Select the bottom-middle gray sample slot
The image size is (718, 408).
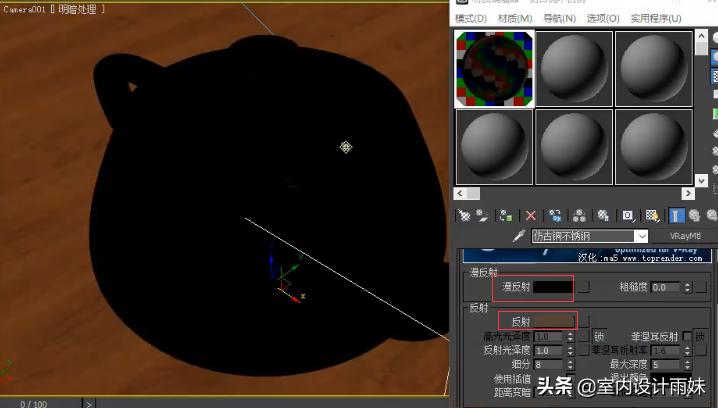pos(574,147)
